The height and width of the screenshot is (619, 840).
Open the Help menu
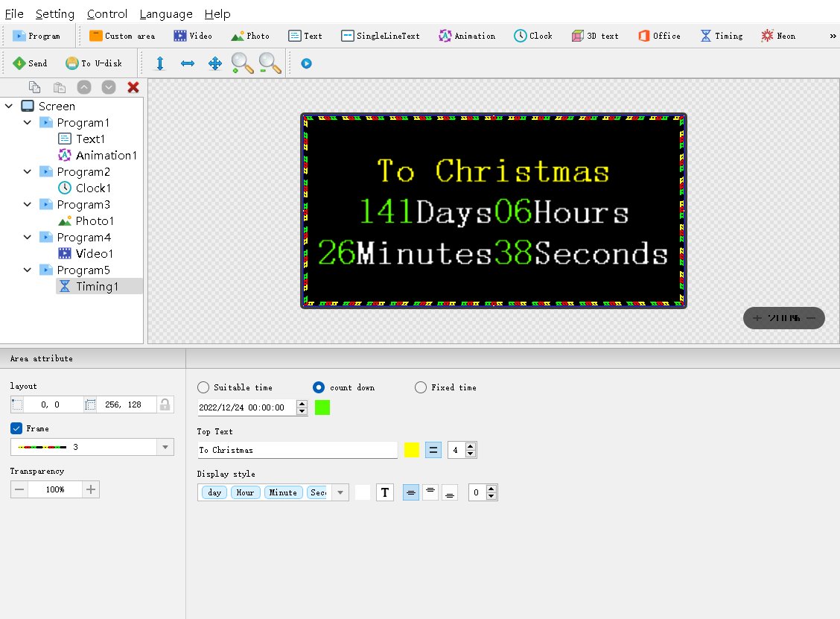point(217,14)
